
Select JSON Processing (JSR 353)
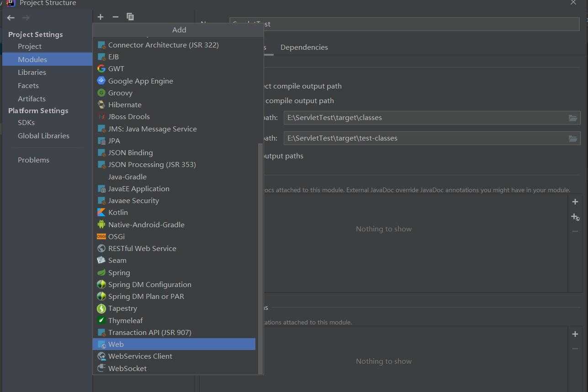(174, 164)
